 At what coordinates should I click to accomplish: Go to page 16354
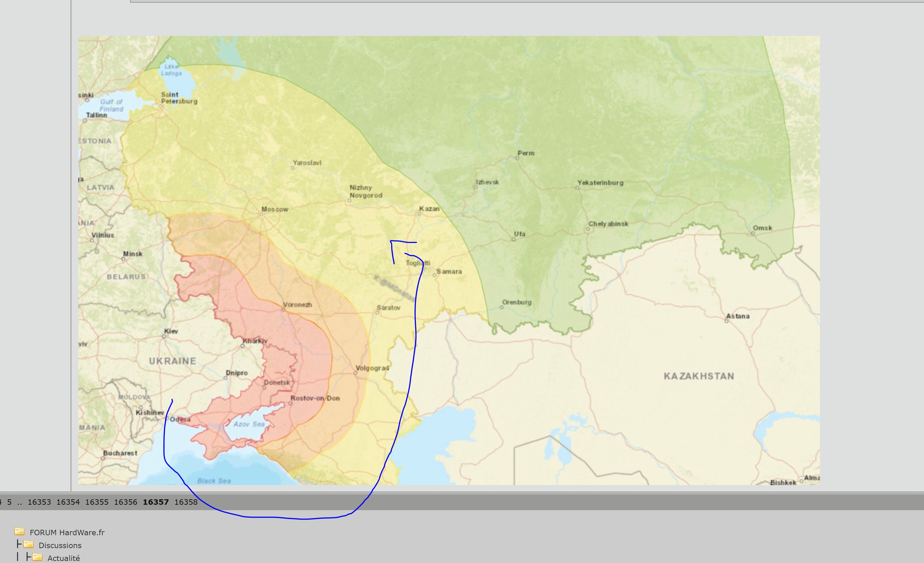(x=68, y=502)
